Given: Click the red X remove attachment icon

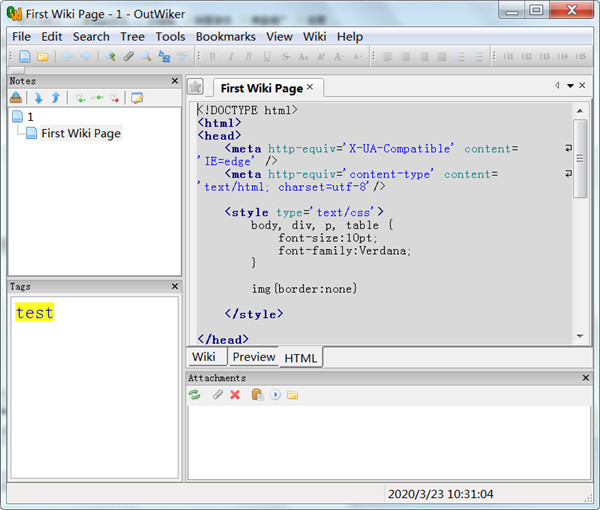Looking at the screenshot, I should coord(235,395).
